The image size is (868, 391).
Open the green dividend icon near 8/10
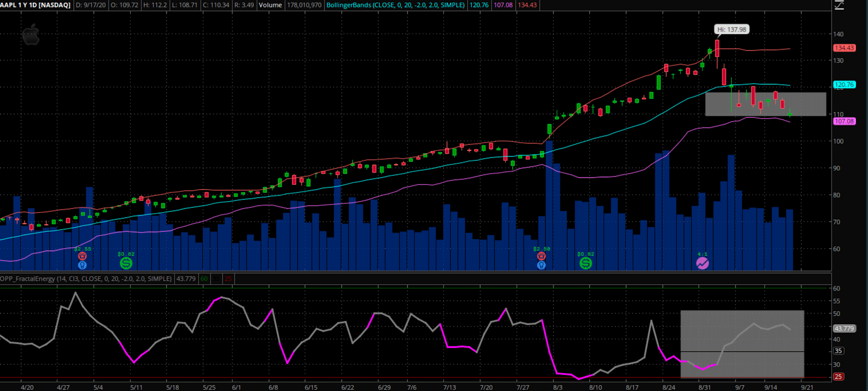click(585, 263)
